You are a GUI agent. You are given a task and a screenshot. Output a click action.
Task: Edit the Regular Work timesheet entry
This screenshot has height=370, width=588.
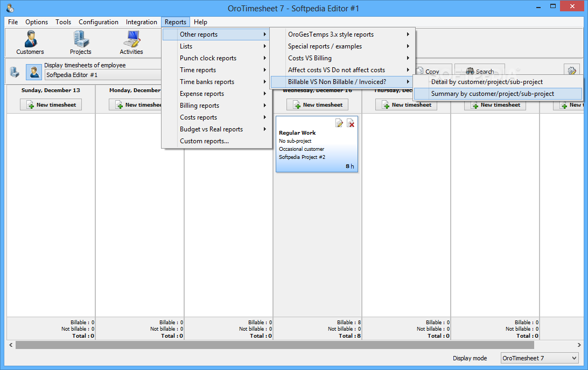coord(339,123)
